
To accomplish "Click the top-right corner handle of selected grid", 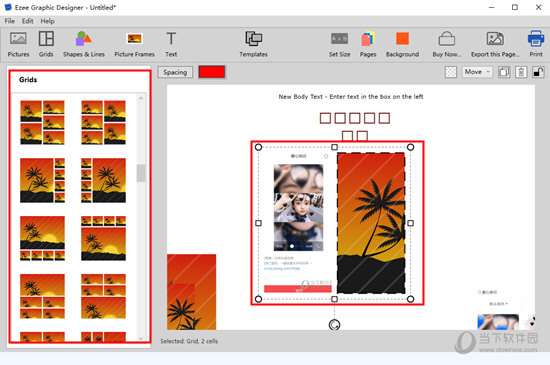I will point(410,147).
